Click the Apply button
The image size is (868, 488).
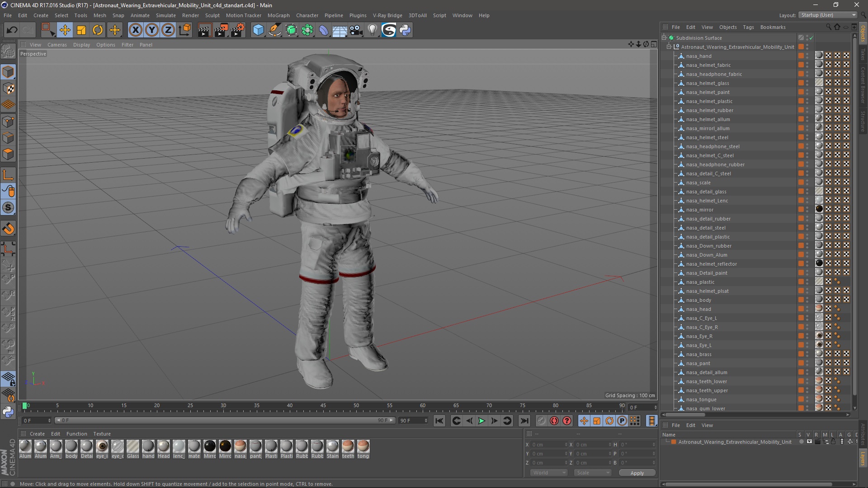pyautogui.click(x=637, y=473)
